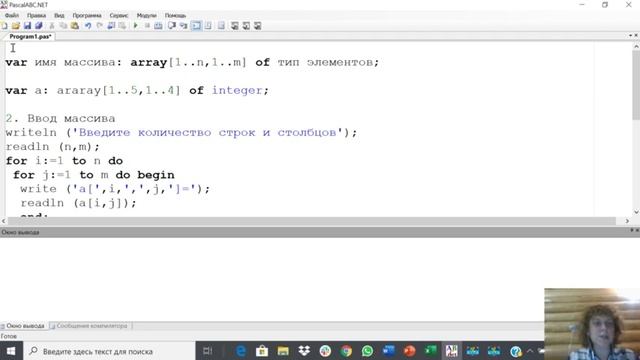The image size is (640, 360).
Task: Save the file using the floppy icon
Action: click(27, 26)
